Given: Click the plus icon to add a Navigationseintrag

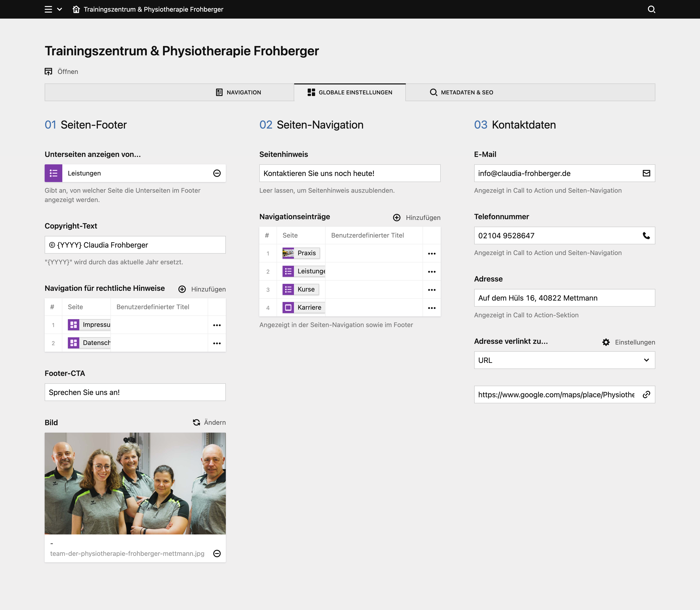Looking at the screenshot, I should tap(397, 217).
